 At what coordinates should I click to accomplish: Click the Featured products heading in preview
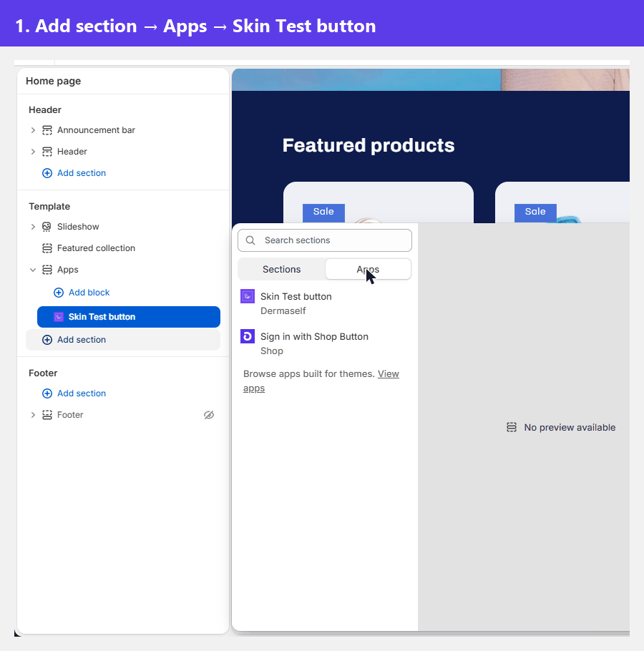click(x=369, y=146)
